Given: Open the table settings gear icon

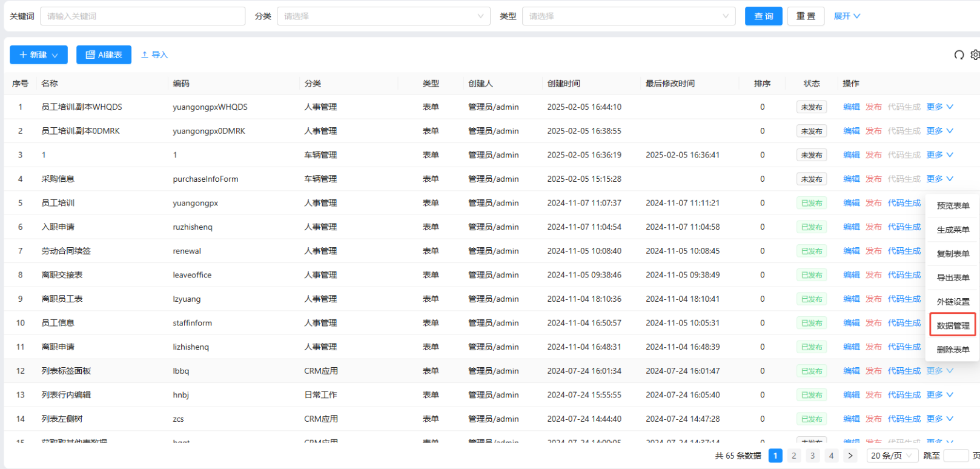Looking at the screenshot, I should 975,55.
